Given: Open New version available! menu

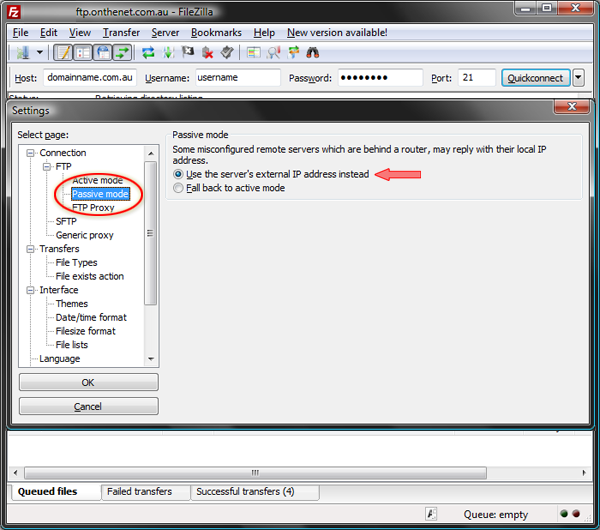Looking at the screenshot, I should (x=337, y=33).
